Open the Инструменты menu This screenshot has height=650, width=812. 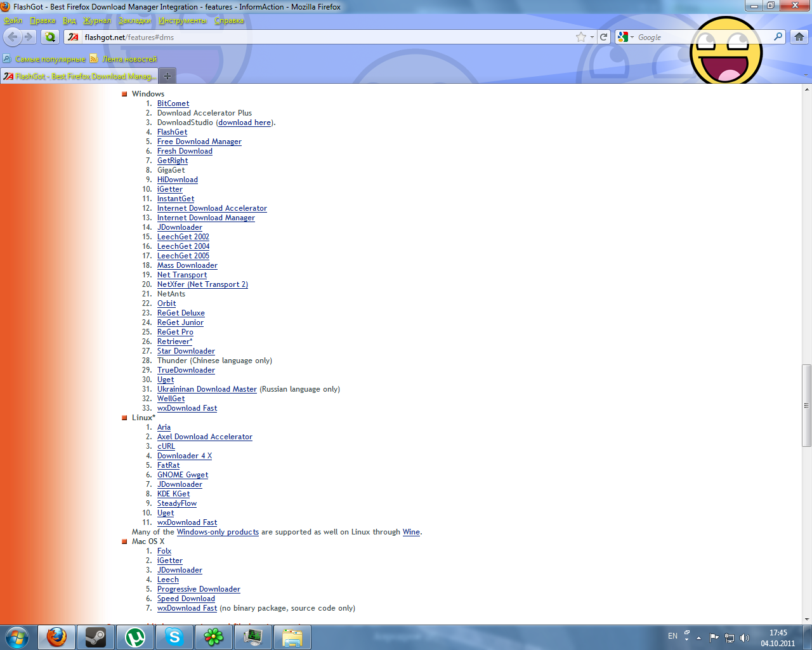pos(183,20)
